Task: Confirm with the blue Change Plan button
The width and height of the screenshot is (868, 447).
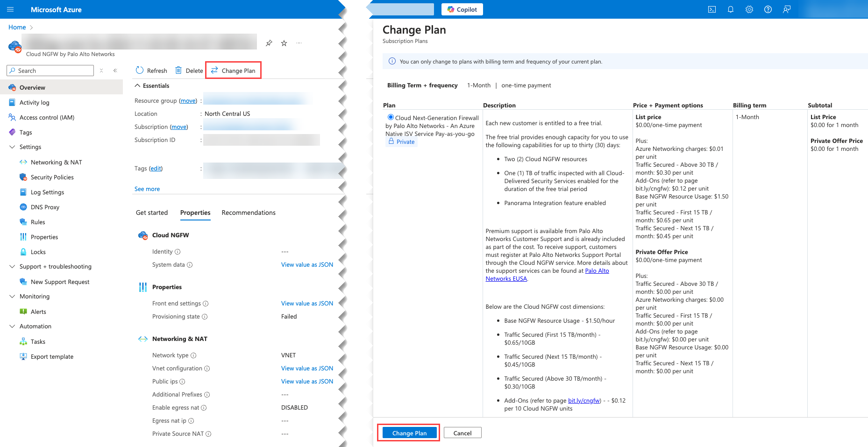Action: click(x=409, y=433)
